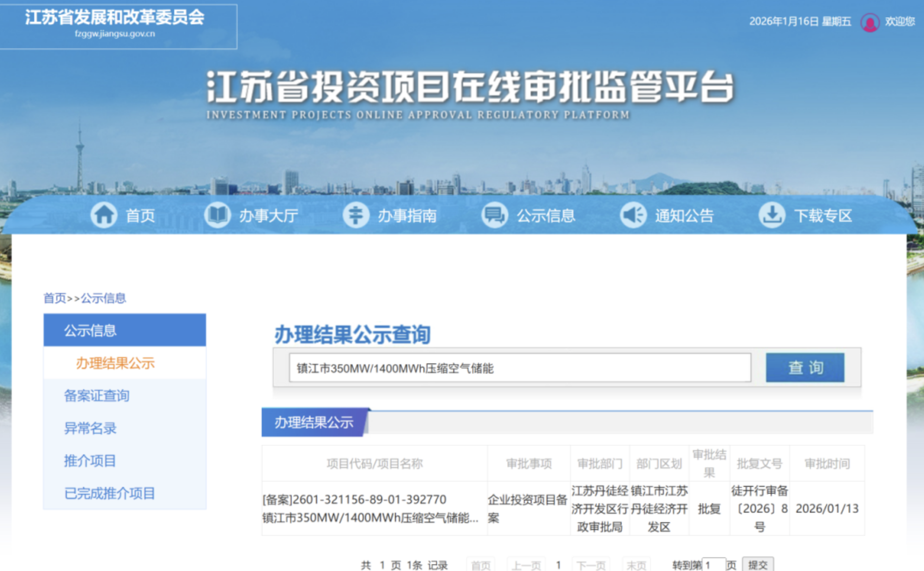Screen dimensions: 924x571
Task: Click the project search text field
Action: click(520, 368)
